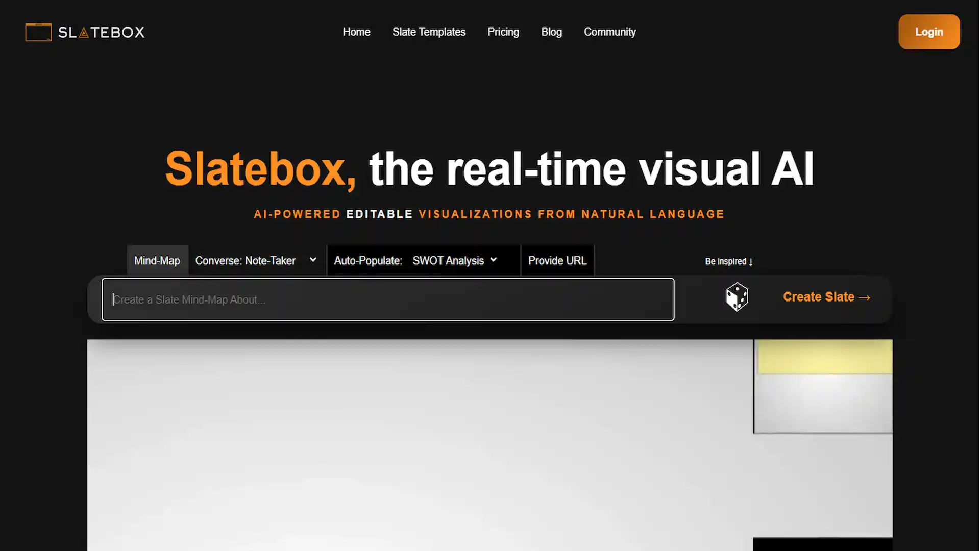This screenshot has height=551, width=980.
Task: Select the Mind-Map tab
Action: (x=157, y=260)
